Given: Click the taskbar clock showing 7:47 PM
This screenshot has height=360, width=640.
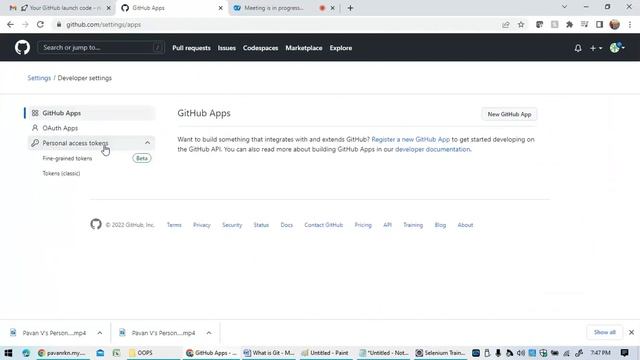Looking at the screenshot, I should click(x=600, y=353).
